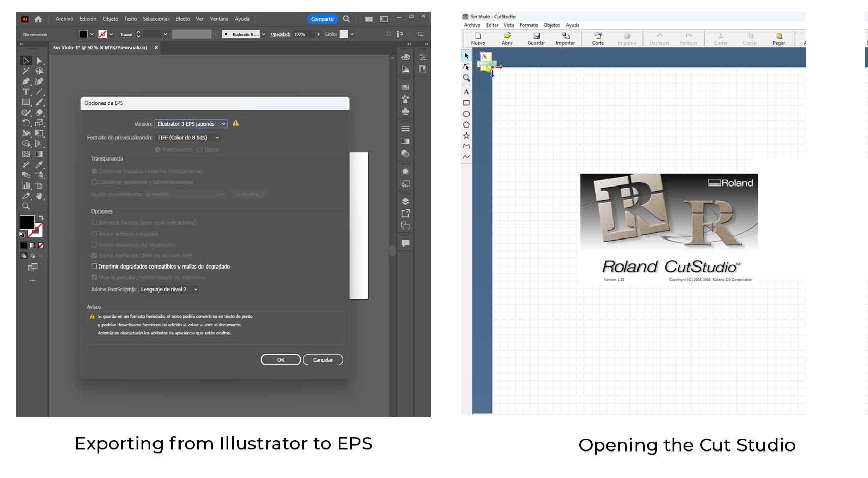Click OK in the Opciones de EPS dialog
Image resolution: width=868 pixels, height=478 pixels.
click(x=280, y=360)
